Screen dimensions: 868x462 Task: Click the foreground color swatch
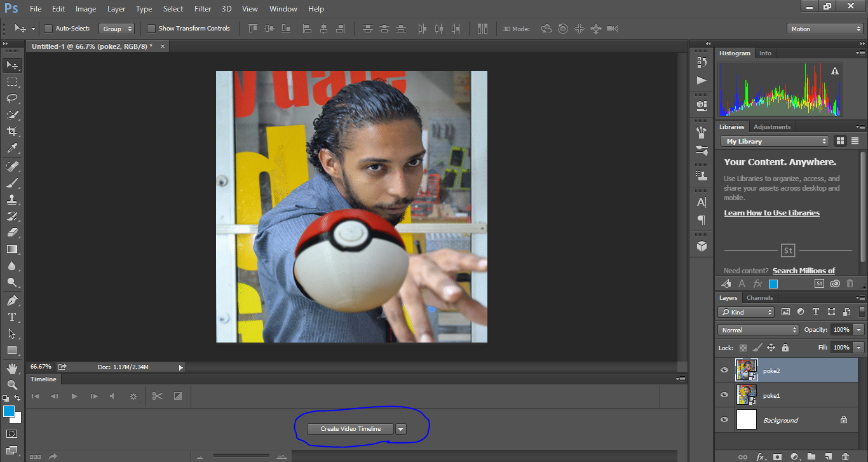point(9,411)
